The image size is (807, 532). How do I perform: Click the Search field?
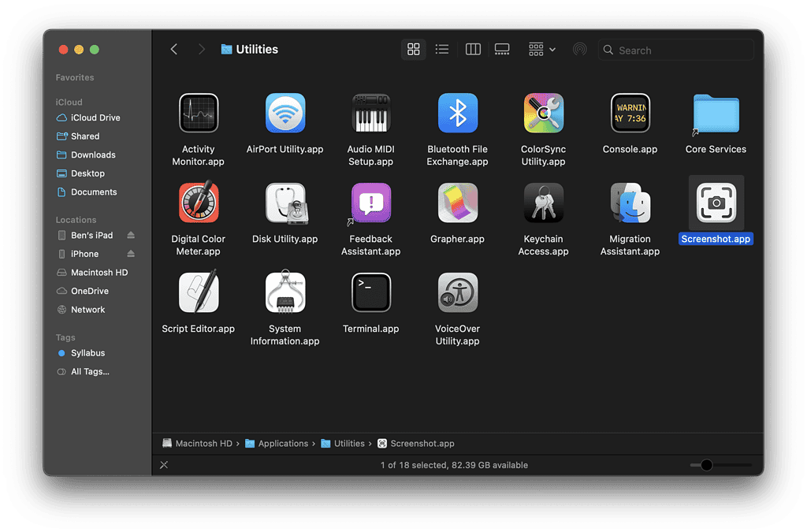pyautogui.click(x=675, y=50)
